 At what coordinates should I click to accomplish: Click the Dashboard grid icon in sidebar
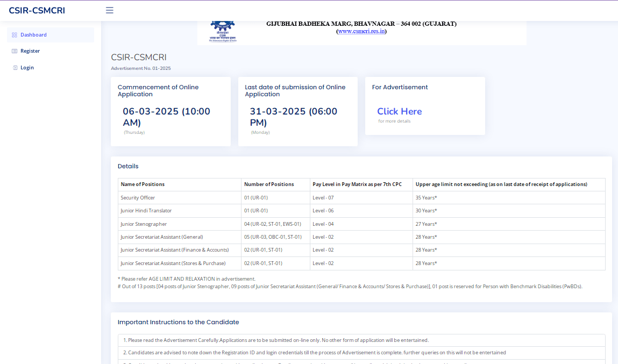click(x=15, y=35)
